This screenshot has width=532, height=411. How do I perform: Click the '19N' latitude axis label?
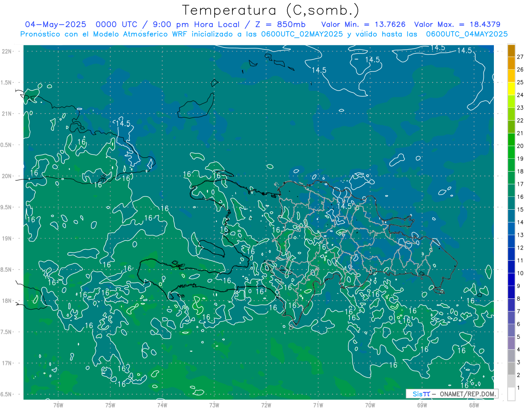(7, 239)
